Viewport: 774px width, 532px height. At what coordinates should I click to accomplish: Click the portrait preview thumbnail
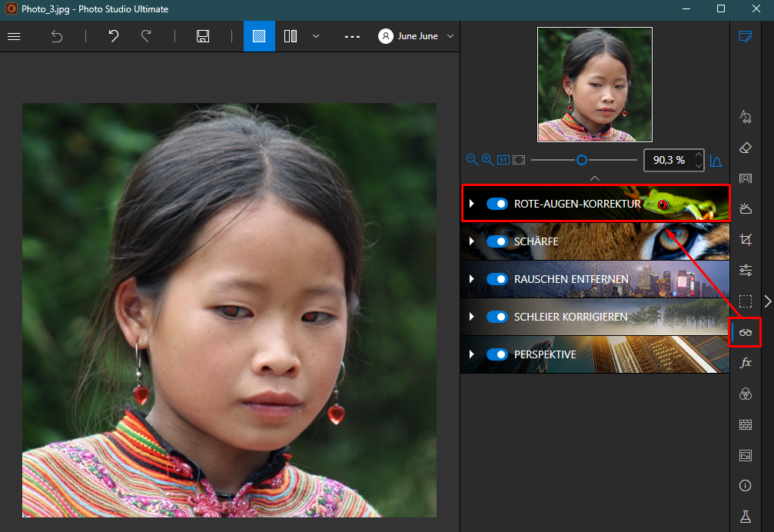595,85
